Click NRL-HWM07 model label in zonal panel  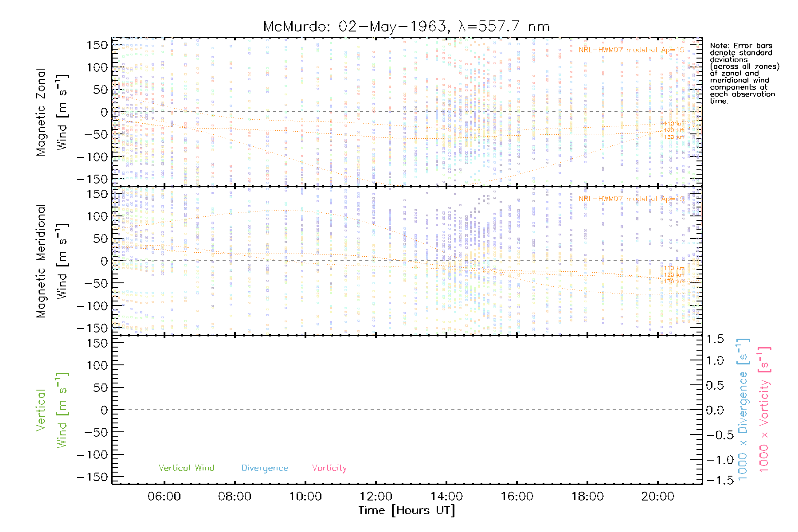(x=631, y=50)
